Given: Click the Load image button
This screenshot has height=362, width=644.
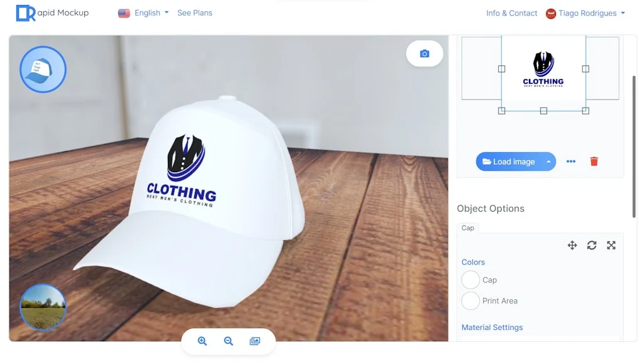Looking at the screenshot, I should tap(511, 162).
